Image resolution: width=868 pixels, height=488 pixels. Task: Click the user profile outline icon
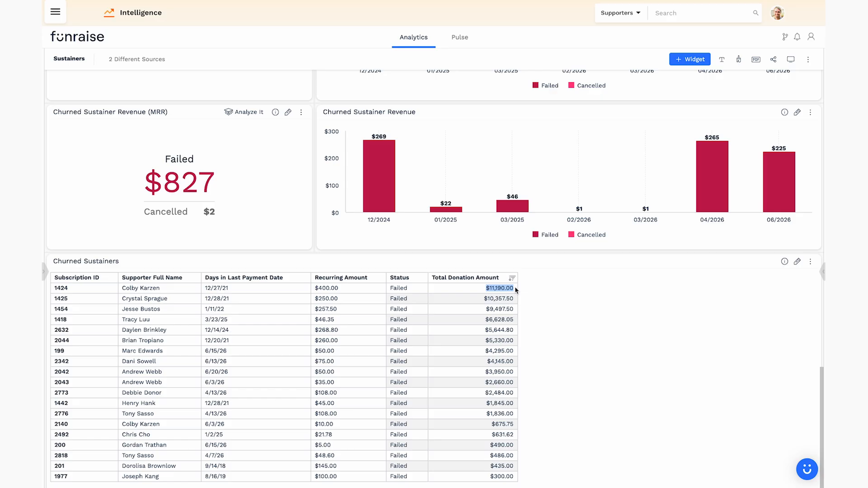click(811, 37)
